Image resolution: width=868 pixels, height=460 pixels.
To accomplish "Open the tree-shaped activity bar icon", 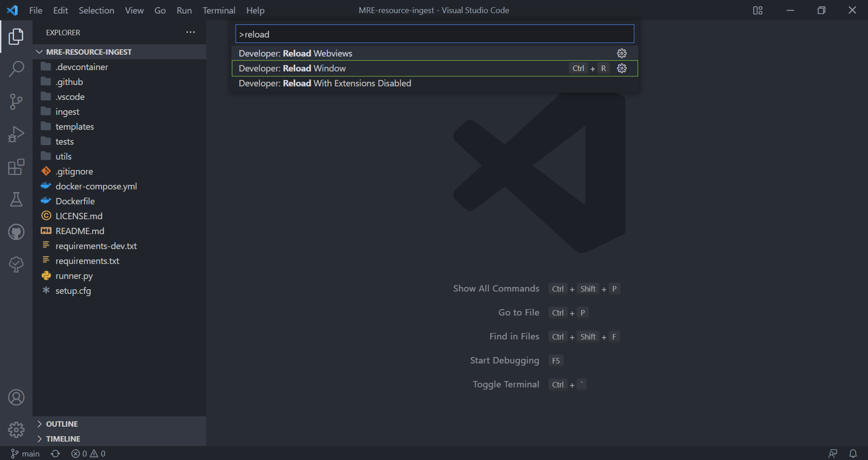I will pos(16,265).
